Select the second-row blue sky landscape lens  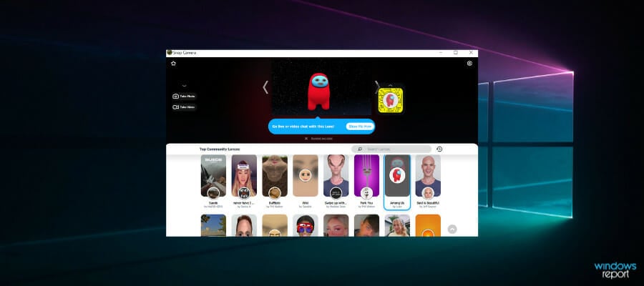click(x=213, y=225)
